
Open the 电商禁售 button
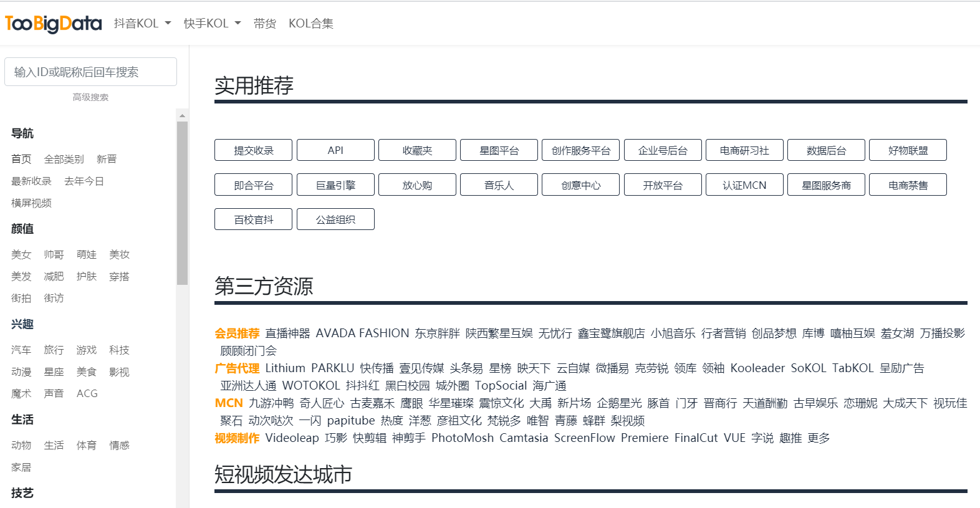point(908,185)
